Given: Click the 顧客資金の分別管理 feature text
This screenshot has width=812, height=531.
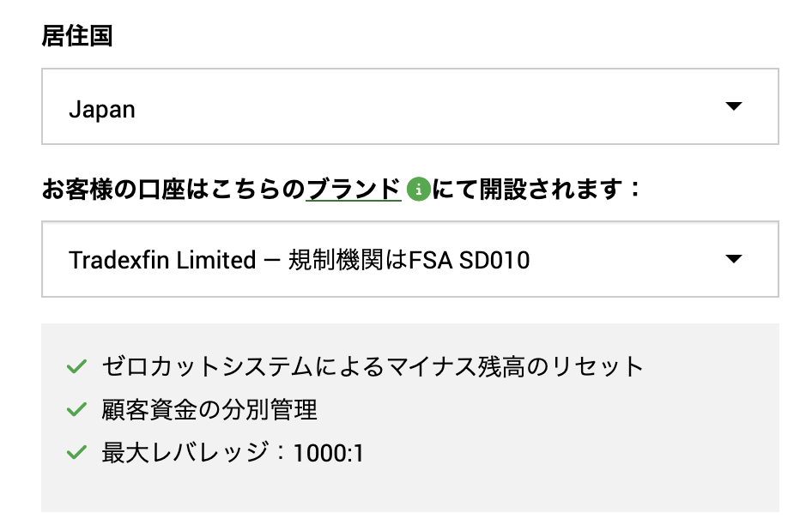Looking at the screenshot, I should [209, 410].
